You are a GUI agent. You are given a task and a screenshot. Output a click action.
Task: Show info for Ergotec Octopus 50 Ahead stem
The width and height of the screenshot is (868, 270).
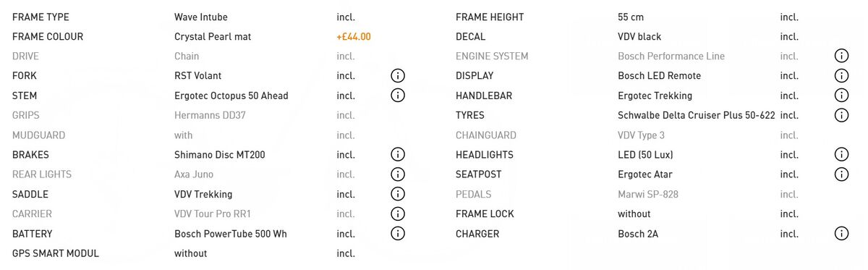(397, 95)
